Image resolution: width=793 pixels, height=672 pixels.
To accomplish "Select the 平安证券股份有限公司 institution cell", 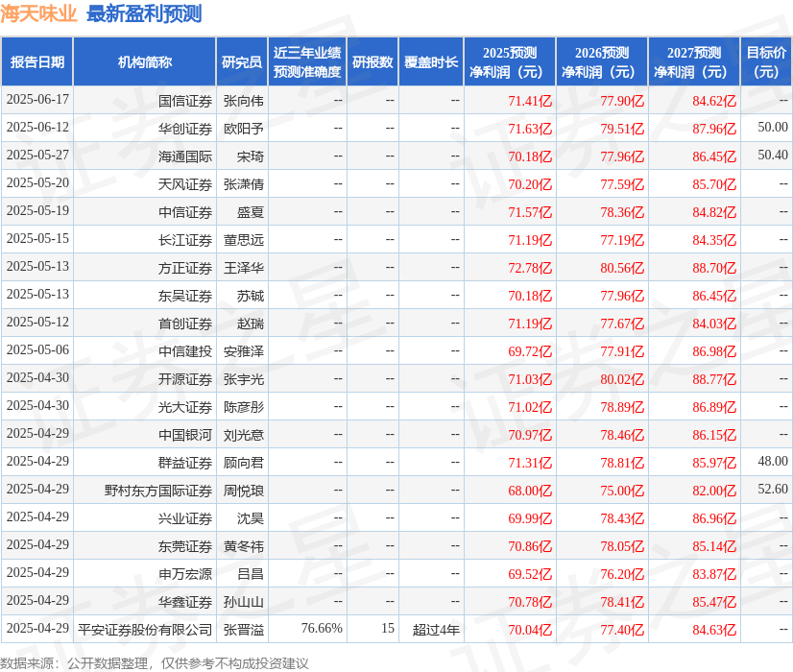I will [145, 630].
